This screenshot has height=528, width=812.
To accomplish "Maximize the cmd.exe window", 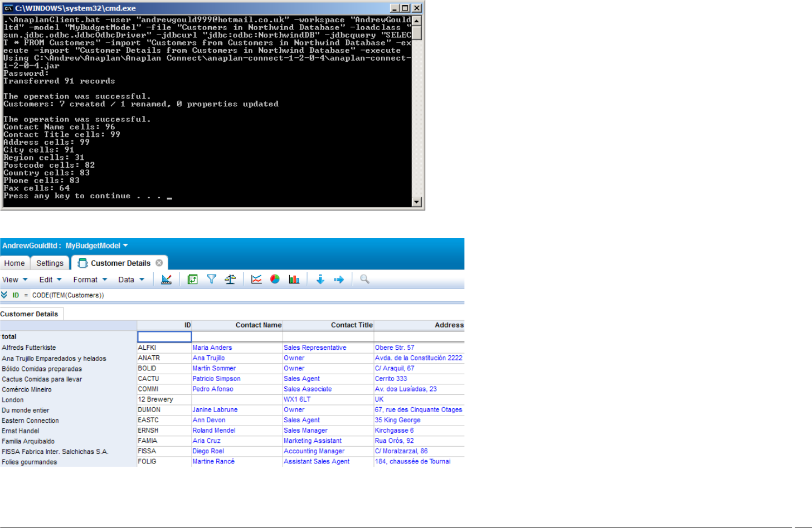I will click(405, 8).
